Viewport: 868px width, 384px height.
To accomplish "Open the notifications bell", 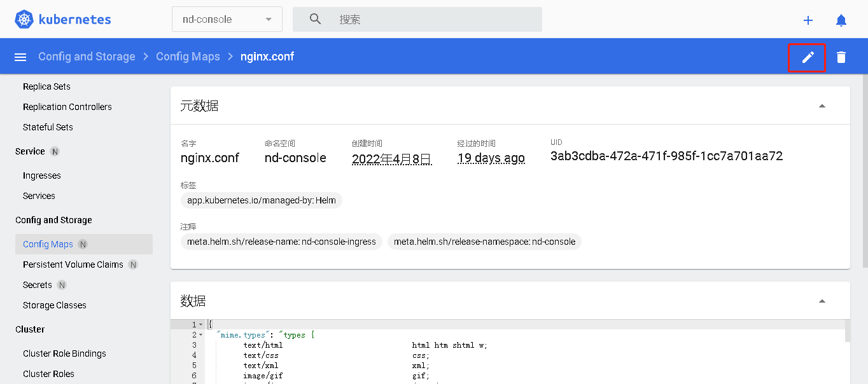I will (841, 20).
